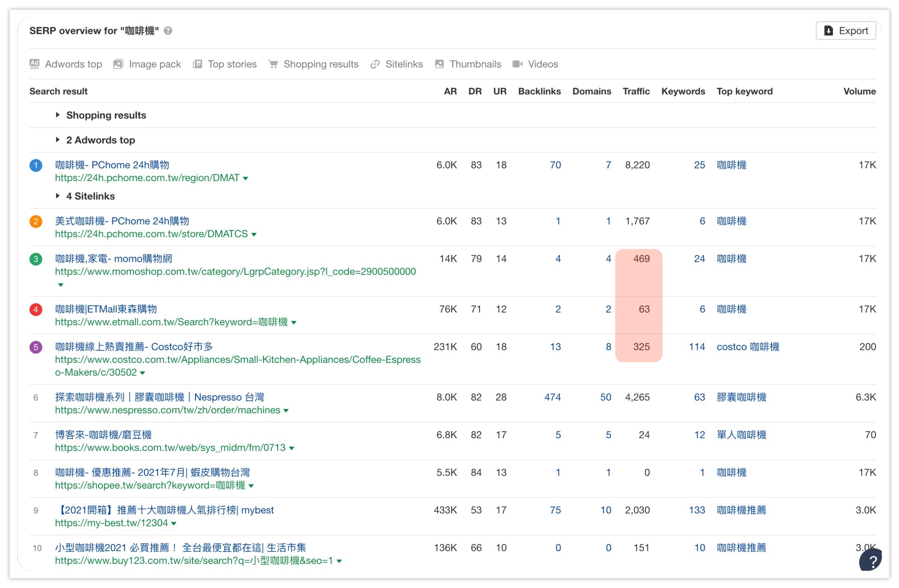This screenshot has width=899, height=588.
Task: Open the floating help chat bubble
Action: click(x=871, y=561)
